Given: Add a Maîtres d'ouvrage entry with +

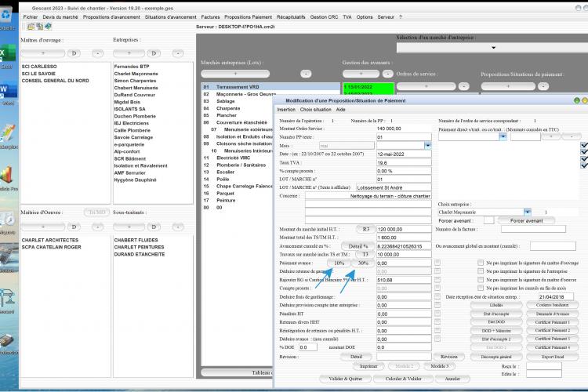Looking at the screenshot, I should (x=43, y=53).
